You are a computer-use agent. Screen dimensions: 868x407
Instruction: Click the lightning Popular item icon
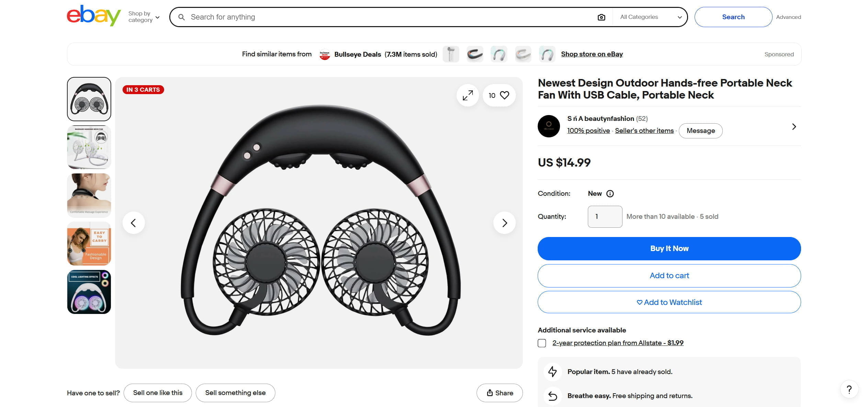[552, 372]
